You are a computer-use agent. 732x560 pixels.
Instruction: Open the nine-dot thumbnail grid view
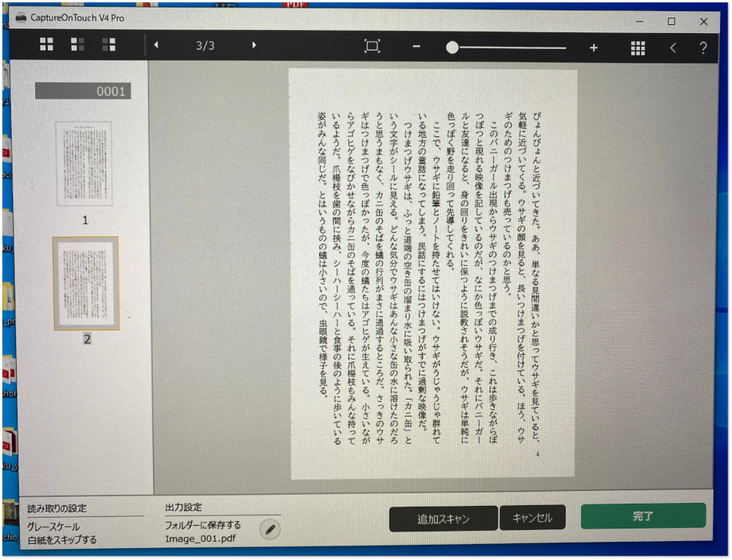coord(638,48)
